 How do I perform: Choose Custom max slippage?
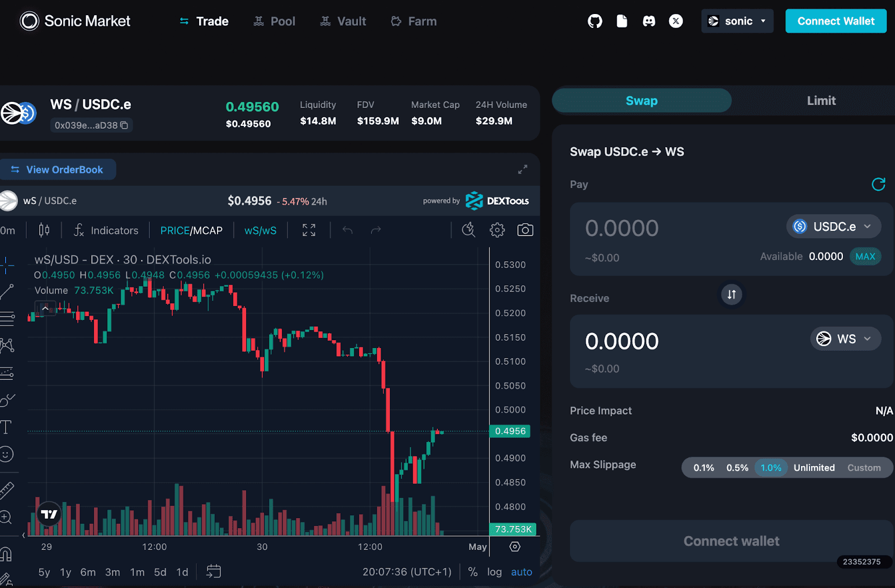(x=864, y=468)
